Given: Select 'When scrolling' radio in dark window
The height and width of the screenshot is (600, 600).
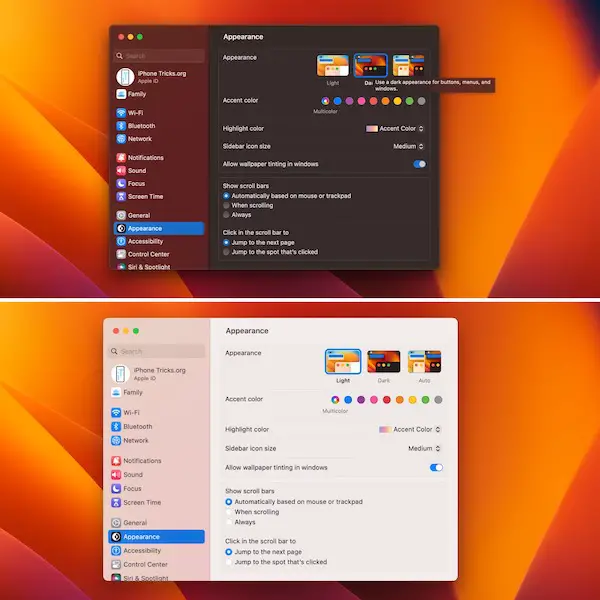Looking at the screenshot, I should pos(226,205).
